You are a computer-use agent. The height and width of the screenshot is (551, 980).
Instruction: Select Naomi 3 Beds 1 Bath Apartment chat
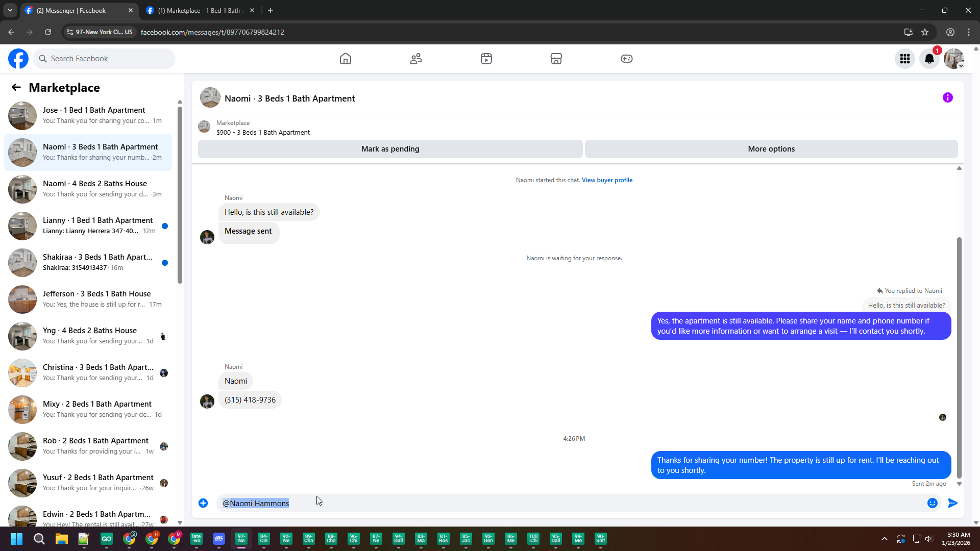tap(88, 153)
